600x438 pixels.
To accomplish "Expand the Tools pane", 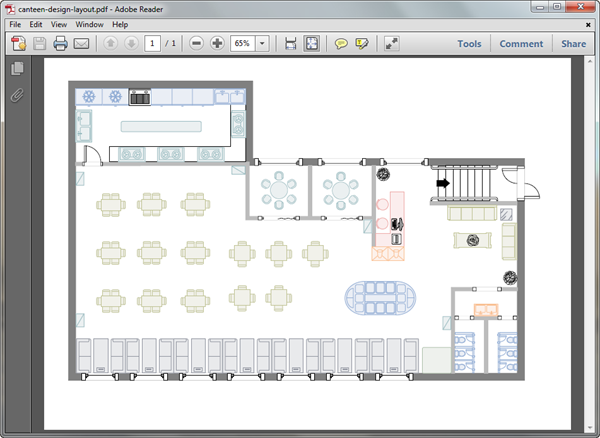I will (469, 44).
